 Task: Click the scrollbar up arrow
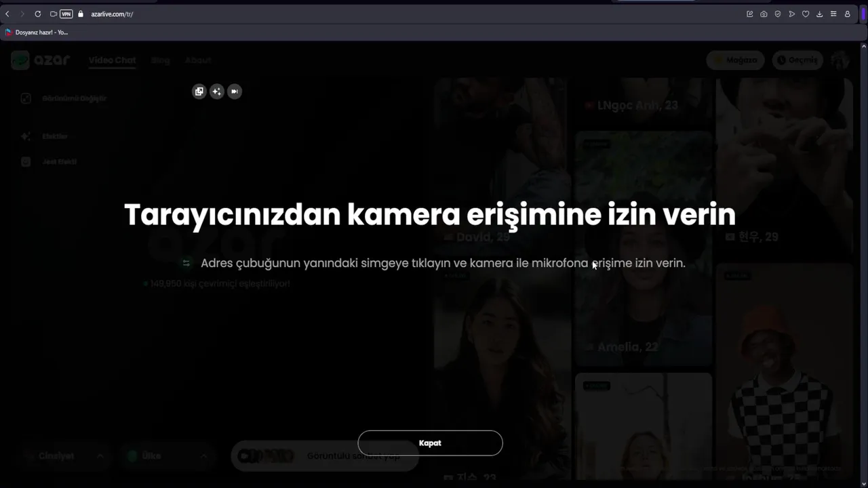(863, 46)
